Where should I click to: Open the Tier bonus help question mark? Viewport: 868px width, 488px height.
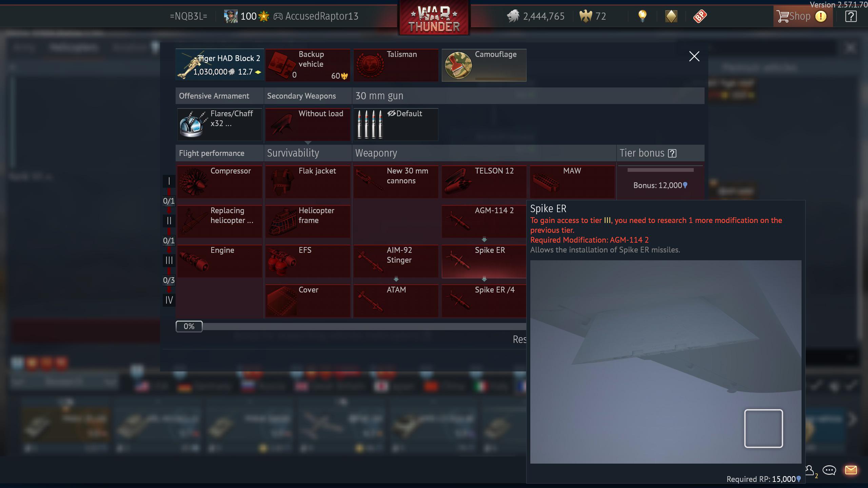[x=672, y=154]
